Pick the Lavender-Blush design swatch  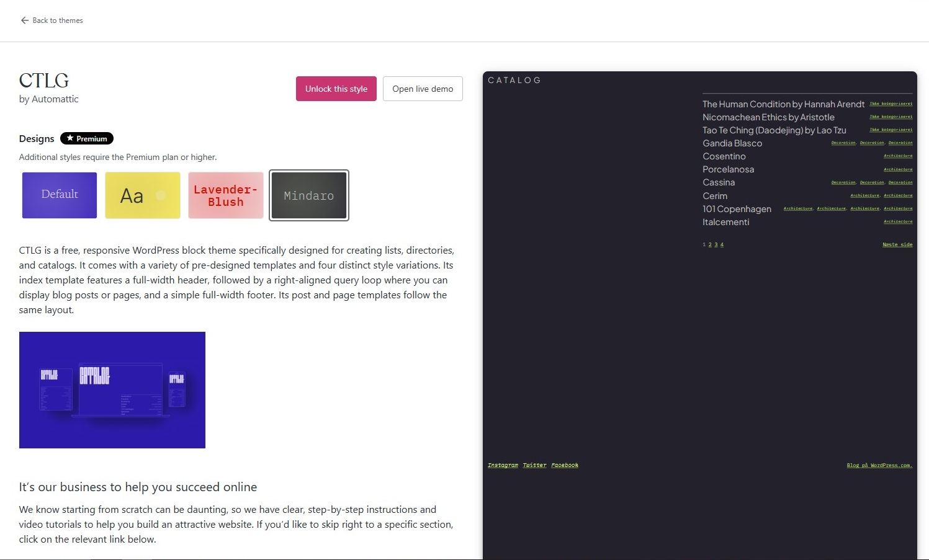point(226,195)
